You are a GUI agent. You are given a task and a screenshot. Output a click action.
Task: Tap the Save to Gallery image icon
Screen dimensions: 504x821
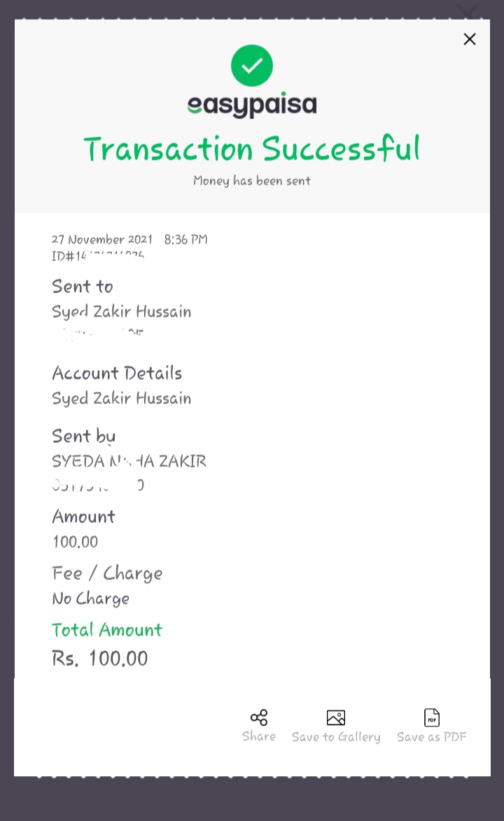click(x=336, y=717)
